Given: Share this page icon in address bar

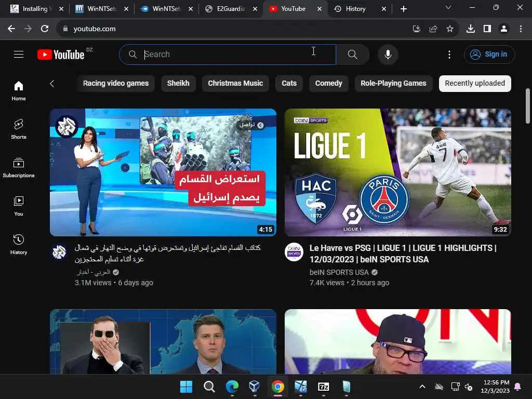Looking at the screenshot, I should pos(433,29).
